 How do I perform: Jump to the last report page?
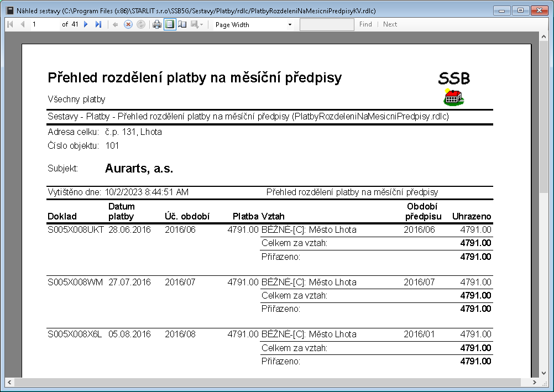point(98,24)
